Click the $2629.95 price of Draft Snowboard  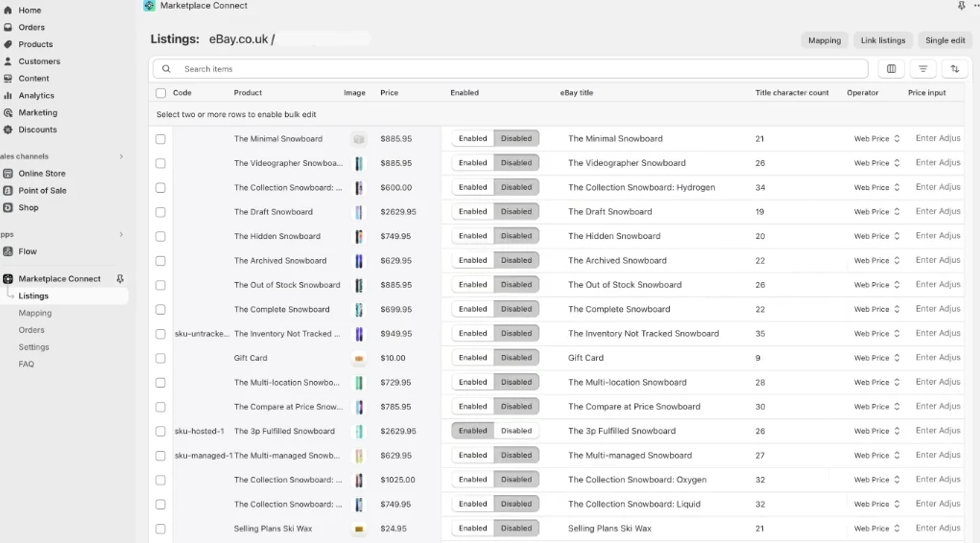click(x=398, y=212)
